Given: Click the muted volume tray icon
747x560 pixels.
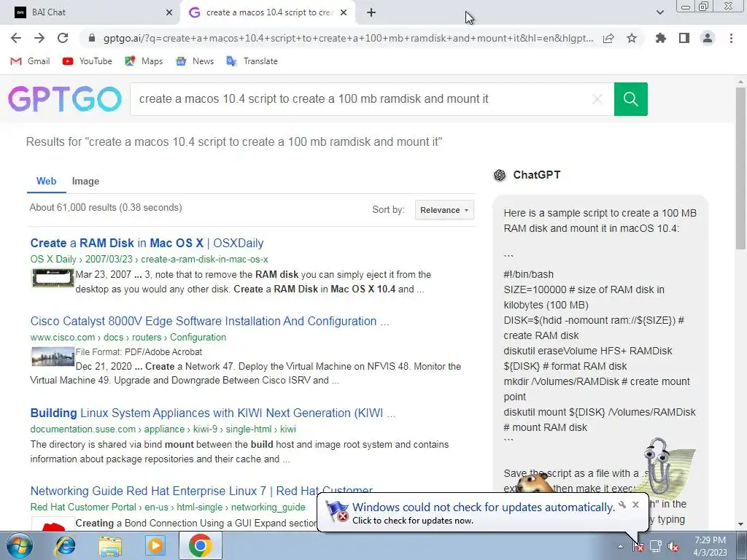Looking at the screenshot, I should click(x=673, y=546).
